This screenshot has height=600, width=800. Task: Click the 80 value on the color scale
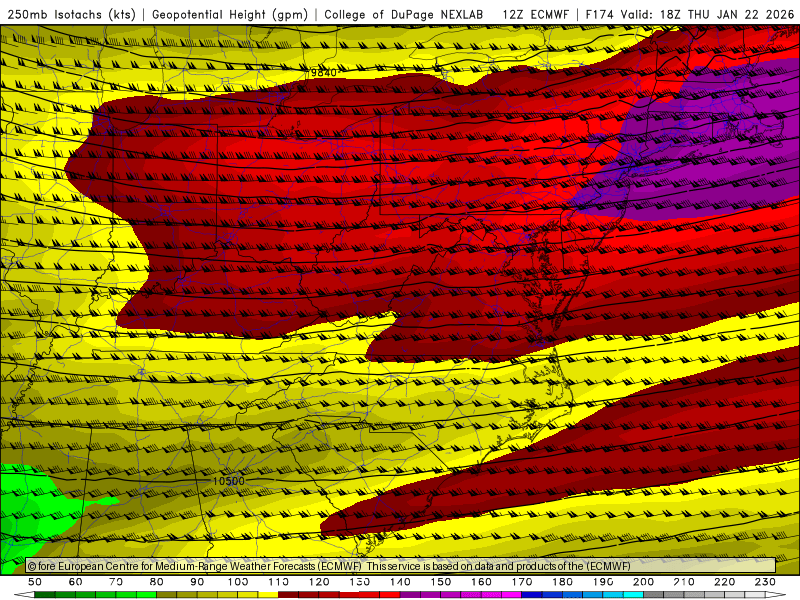(157, 582)
